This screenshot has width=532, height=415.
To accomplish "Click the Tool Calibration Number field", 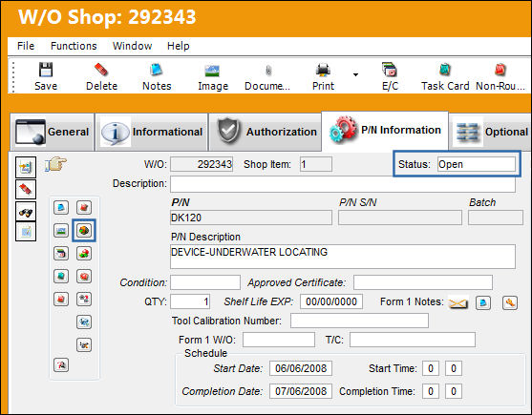I will click(x=359, y=321).
